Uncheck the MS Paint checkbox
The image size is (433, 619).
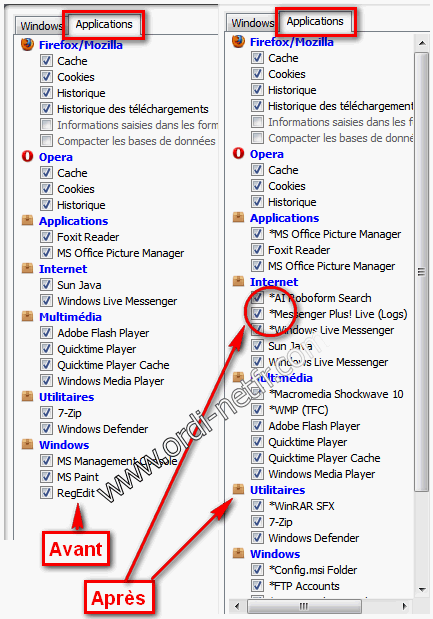(46, 476)
